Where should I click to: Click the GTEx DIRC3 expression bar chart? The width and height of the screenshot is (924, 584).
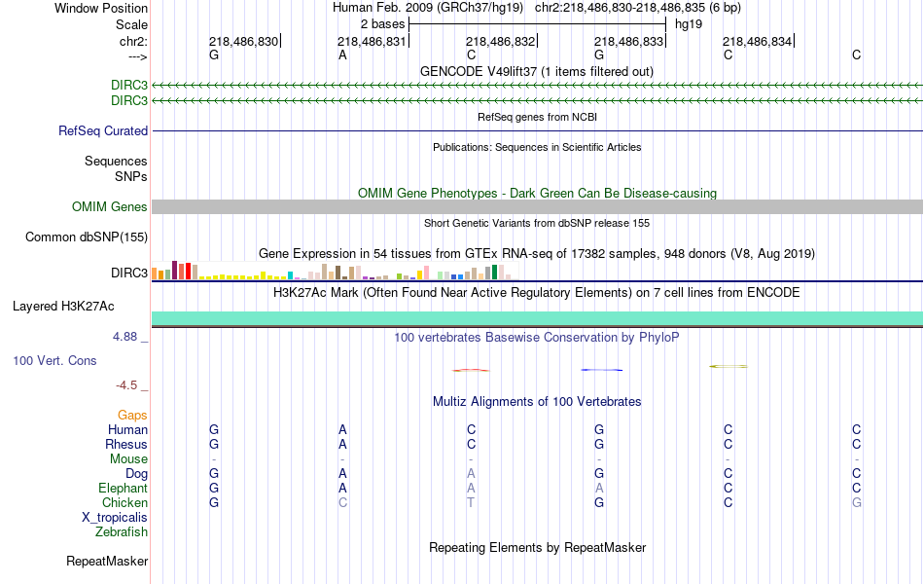coord(335,272)
